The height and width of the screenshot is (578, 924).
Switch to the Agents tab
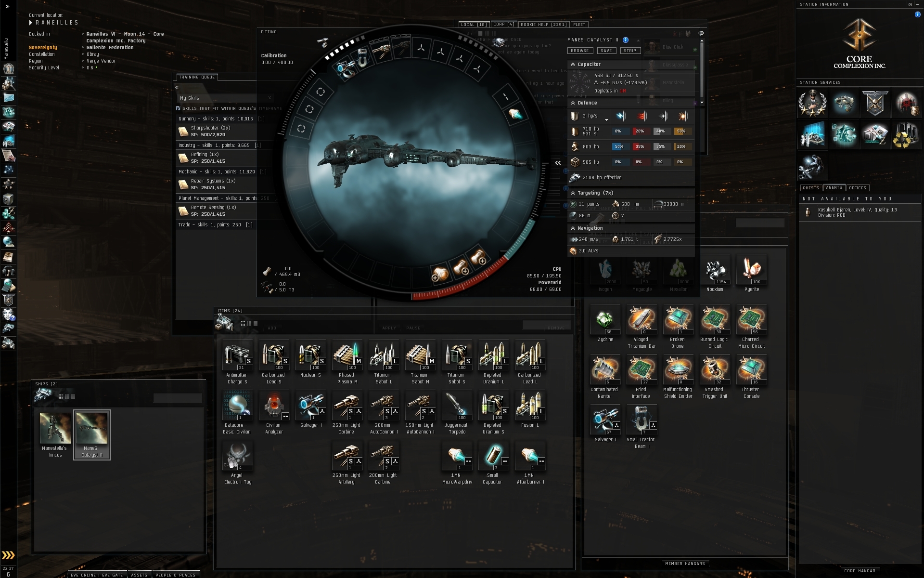(x=834, y=188)
